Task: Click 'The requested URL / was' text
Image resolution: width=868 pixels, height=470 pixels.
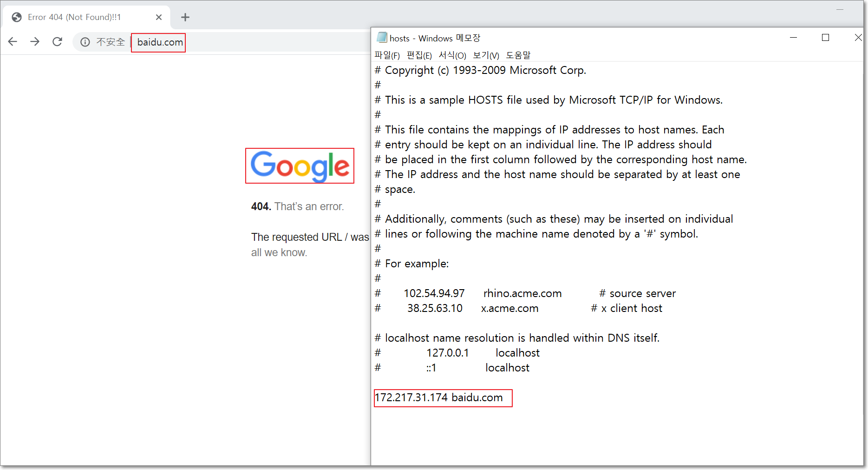Action: 310,237
